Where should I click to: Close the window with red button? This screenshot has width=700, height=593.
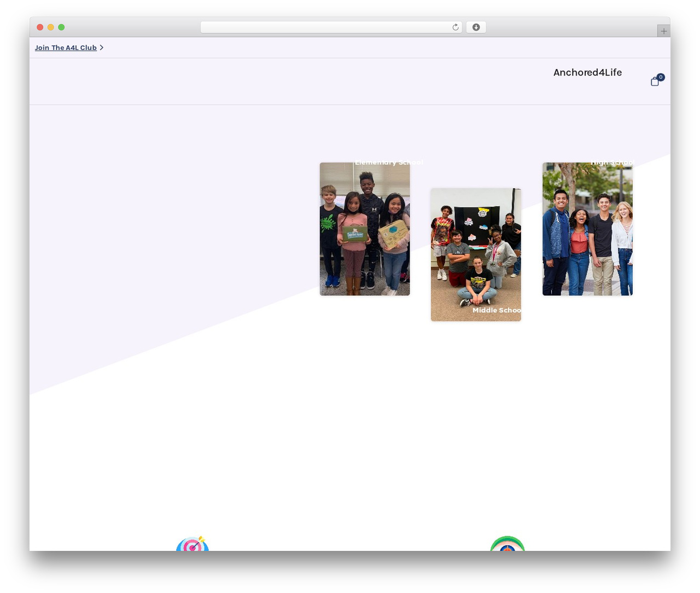(x=40, y=27)
